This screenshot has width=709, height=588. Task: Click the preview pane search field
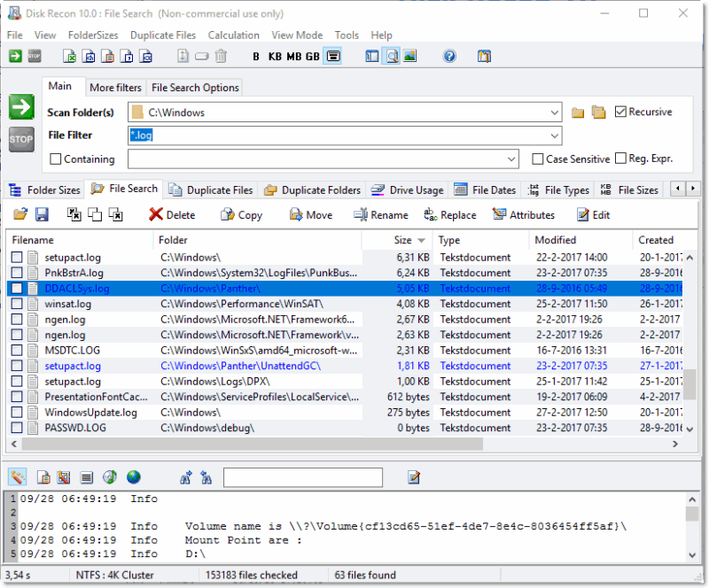[x=303, y=477]
